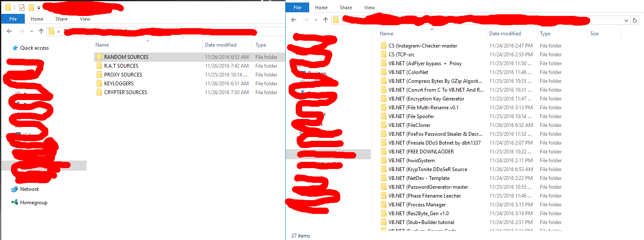Image resolution: width=644 pixels, height=240 pixels.
Task: Click VB.NET (NetDev - Template folder icon
Action: [x=384, y=178]
